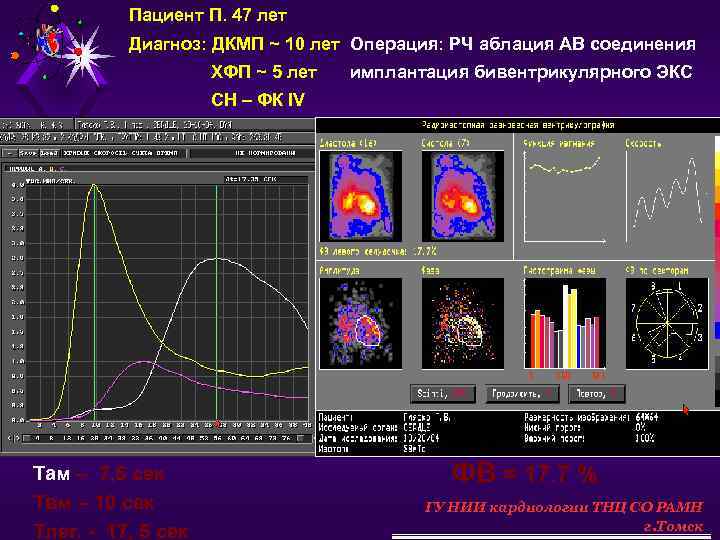Select the phase histogram bar chart
Viewport: 720px width, 540px height.
coord(565,323)
